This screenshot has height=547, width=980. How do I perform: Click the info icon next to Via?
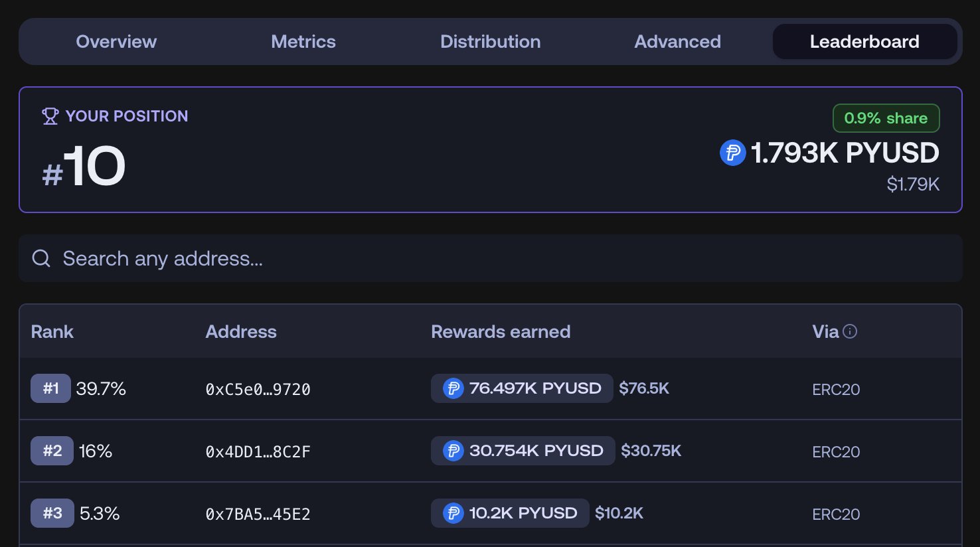click(x=850, y=331)
